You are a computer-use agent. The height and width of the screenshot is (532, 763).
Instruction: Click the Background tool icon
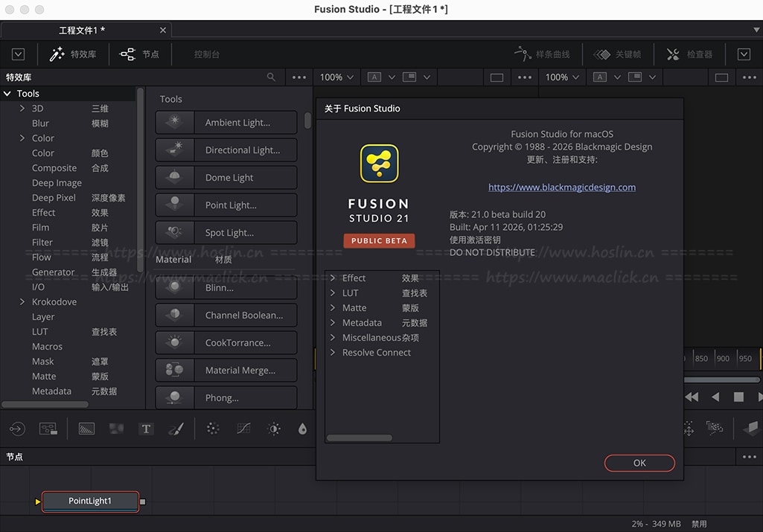coord(86,429)
